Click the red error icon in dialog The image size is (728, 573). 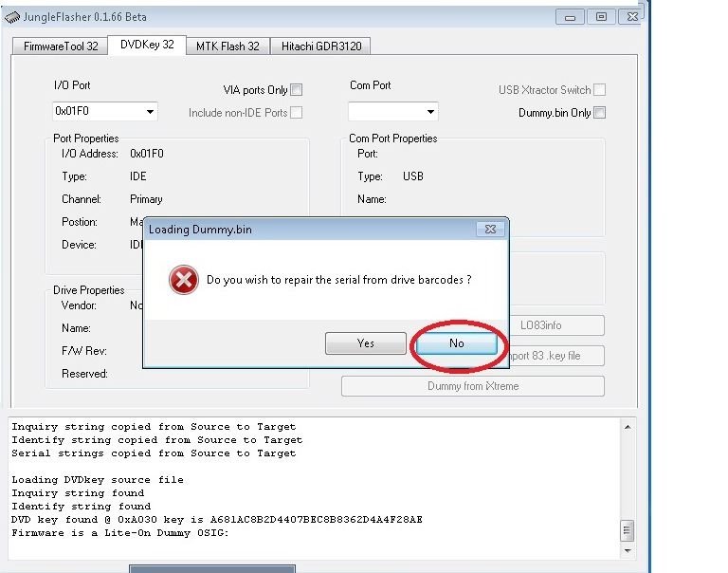coord(183,281)
